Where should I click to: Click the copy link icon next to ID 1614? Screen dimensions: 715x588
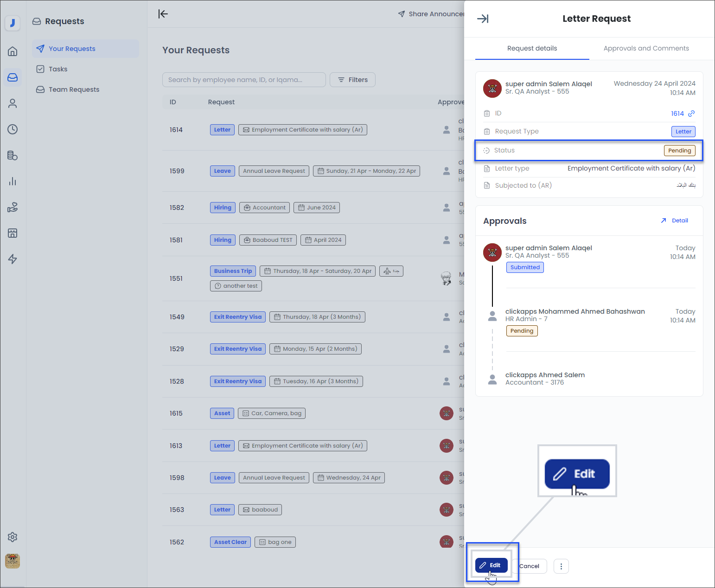point(691,113)
